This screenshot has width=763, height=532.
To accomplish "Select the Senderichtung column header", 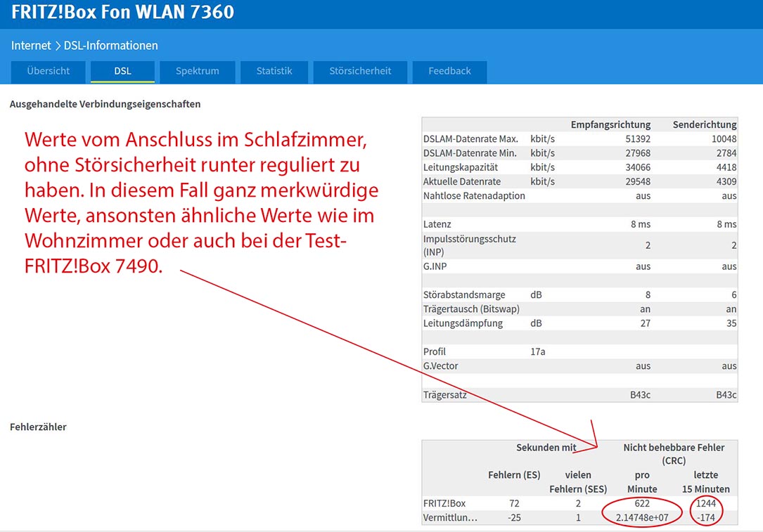I will [705, 124].
